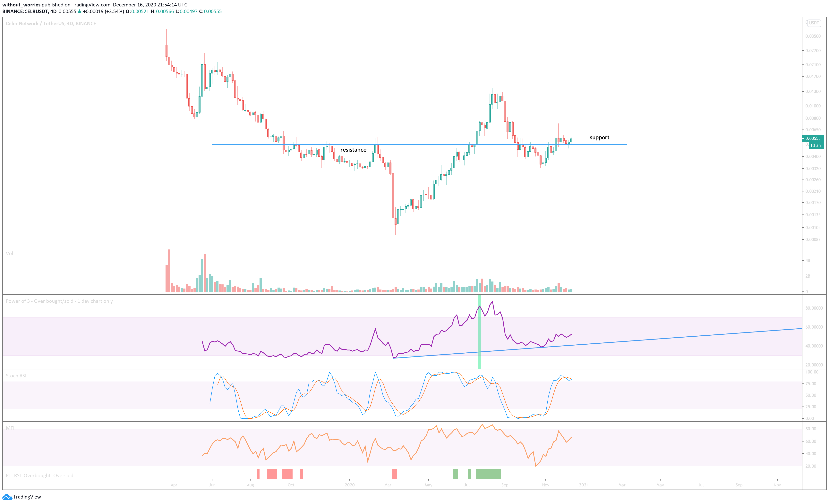
Task: Click the 0.01300 price axis label
Action: [813, 91]
